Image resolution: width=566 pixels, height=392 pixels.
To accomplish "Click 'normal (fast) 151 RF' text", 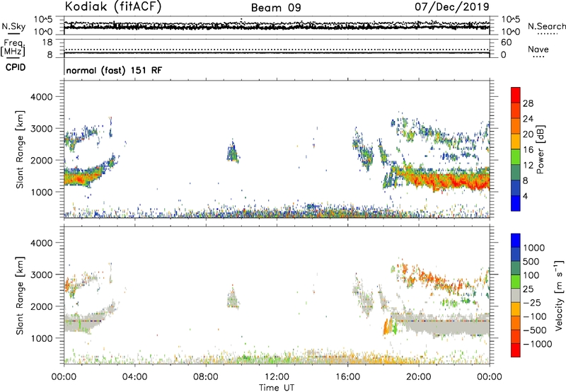I will [x=114, y=70].
